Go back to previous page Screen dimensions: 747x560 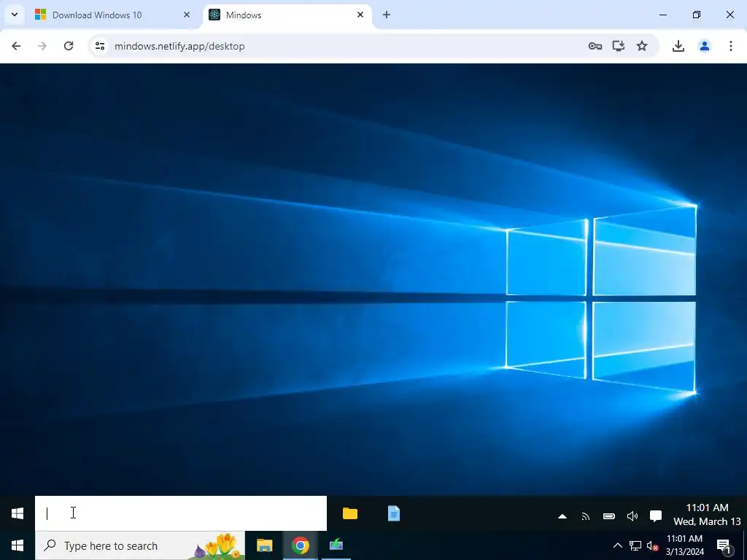(x=16, y=46)
